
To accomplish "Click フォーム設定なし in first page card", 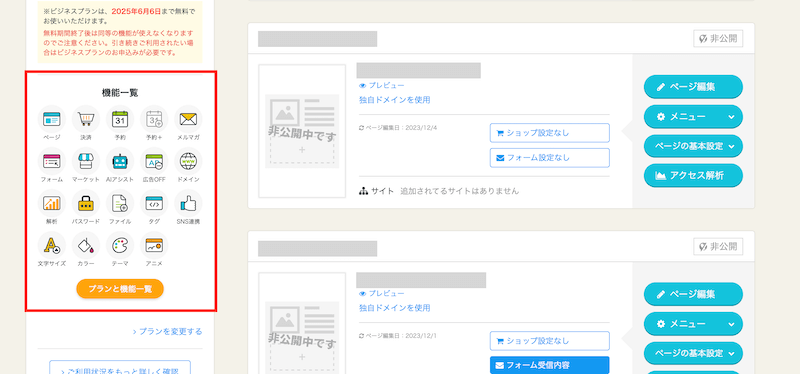I will [550, 158].
